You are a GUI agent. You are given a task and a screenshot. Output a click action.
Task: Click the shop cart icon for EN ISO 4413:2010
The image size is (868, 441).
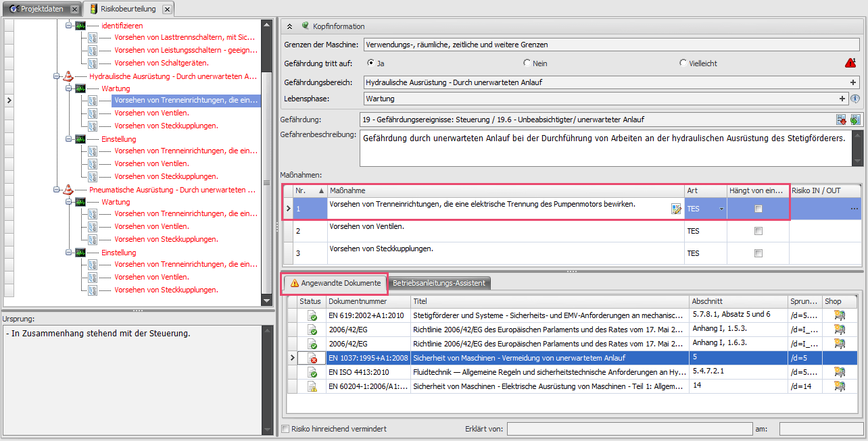pos(840,372)
